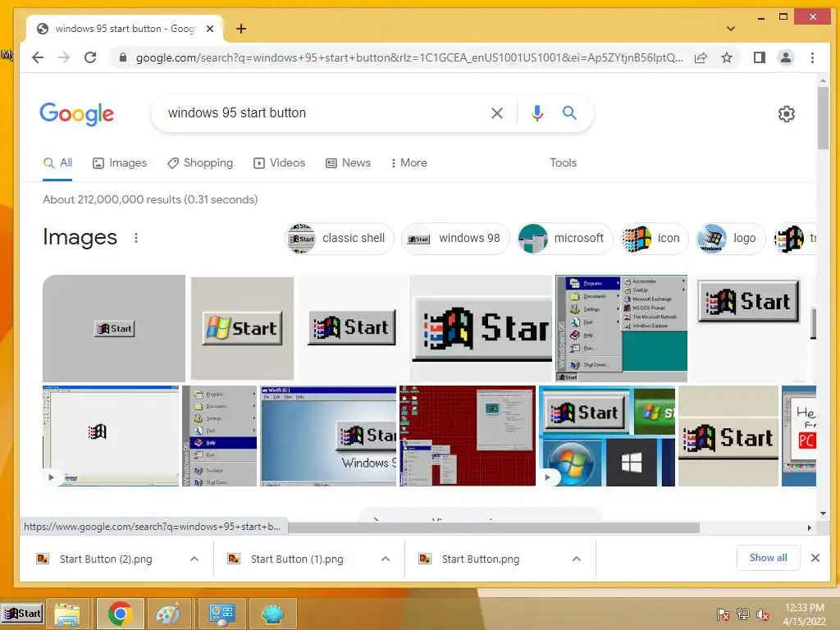This screenshot has height=630, width=840.
Task: Close the downloads bar
Action: [815, 558]
